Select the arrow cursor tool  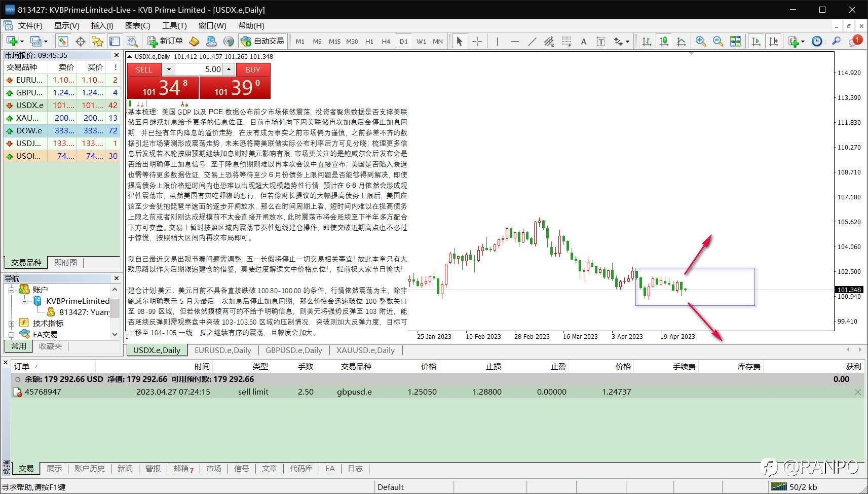click(460, 41)
